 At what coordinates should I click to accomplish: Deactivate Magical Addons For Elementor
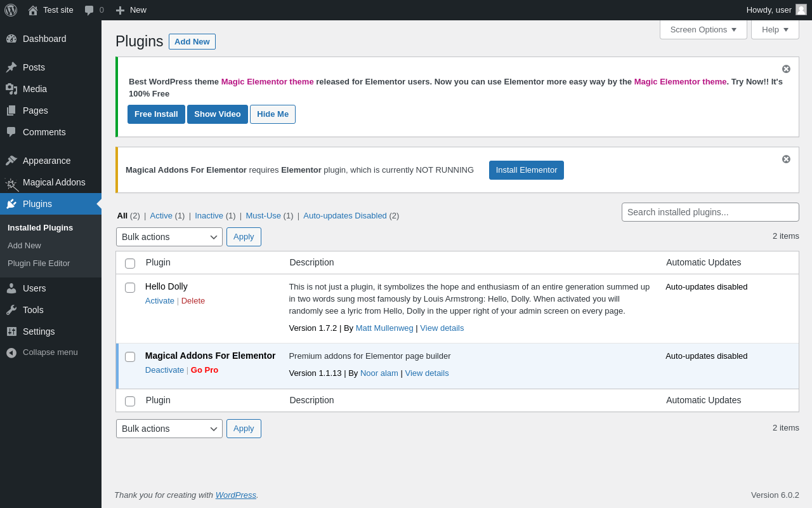coord(164,370)
